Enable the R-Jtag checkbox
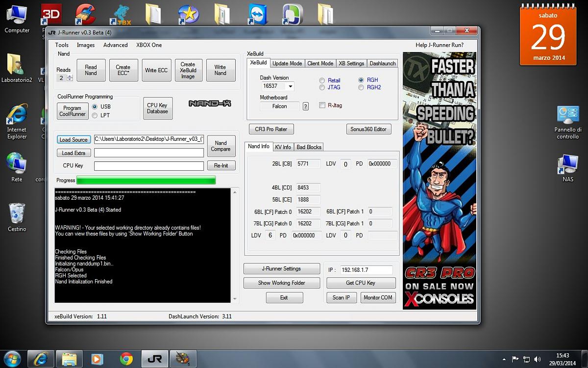Viewport: 588px width, 368px height. (331, 105)
